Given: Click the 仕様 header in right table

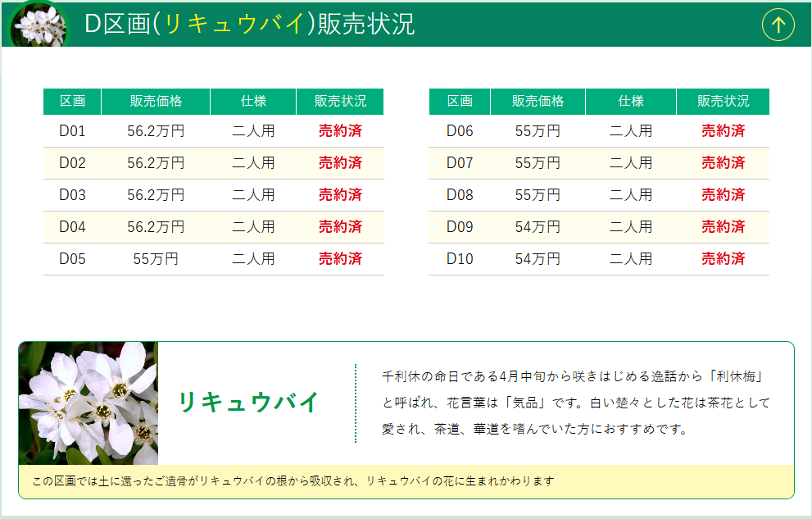Looking at the screenshot, I should click(x=631, y=102).
